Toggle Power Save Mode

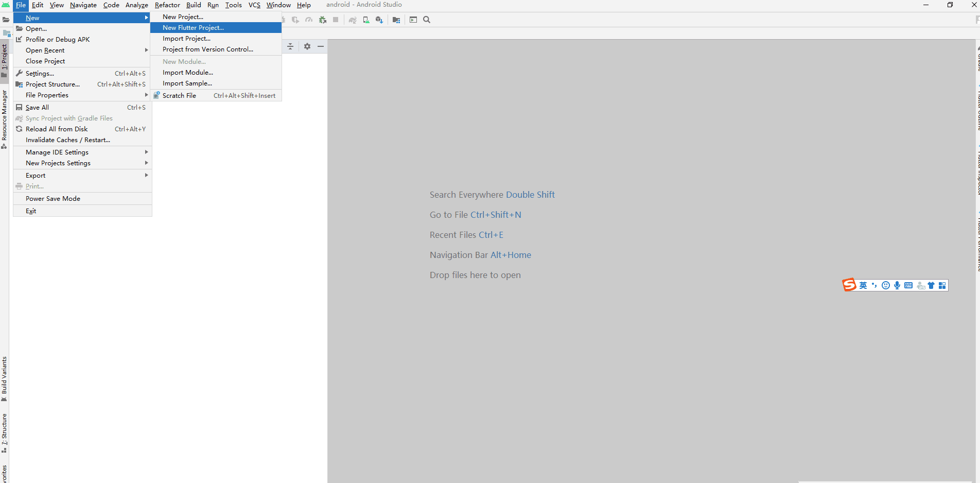point(82,199)
